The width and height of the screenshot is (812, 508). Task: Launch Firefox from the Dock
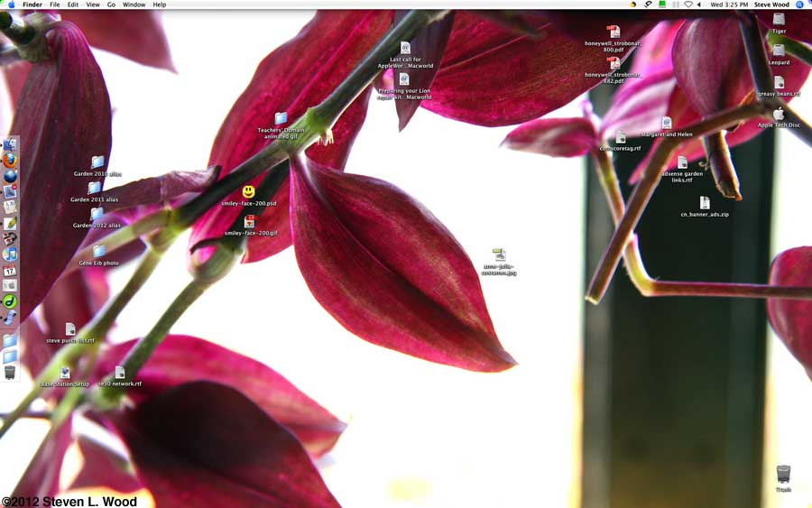(x=9, y=160)
